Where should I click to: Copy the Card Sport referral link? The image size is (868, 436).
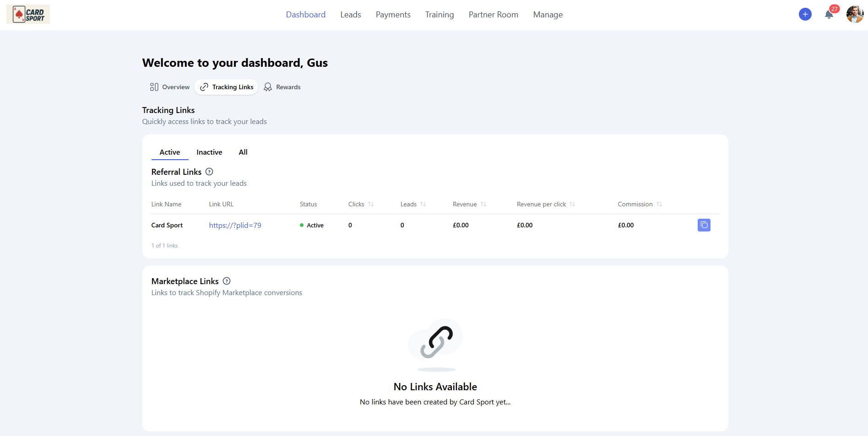click(704, 225)
